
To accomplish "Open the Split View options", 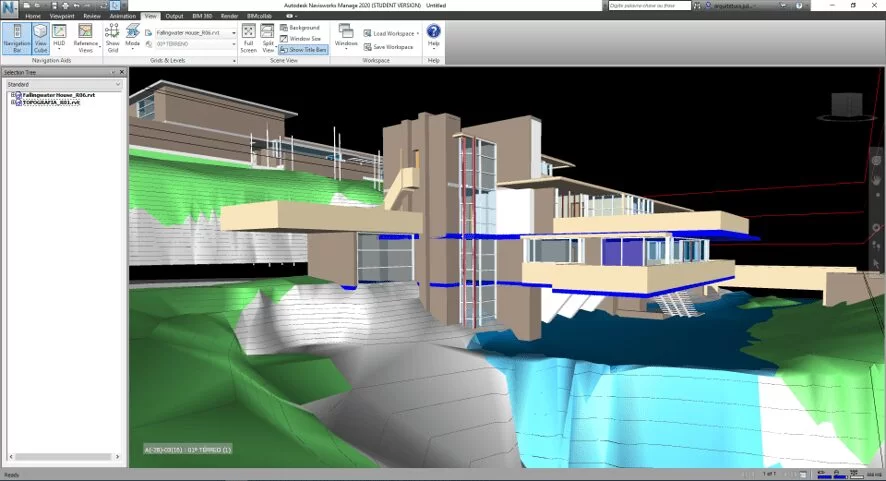I will tap(268, 38).
